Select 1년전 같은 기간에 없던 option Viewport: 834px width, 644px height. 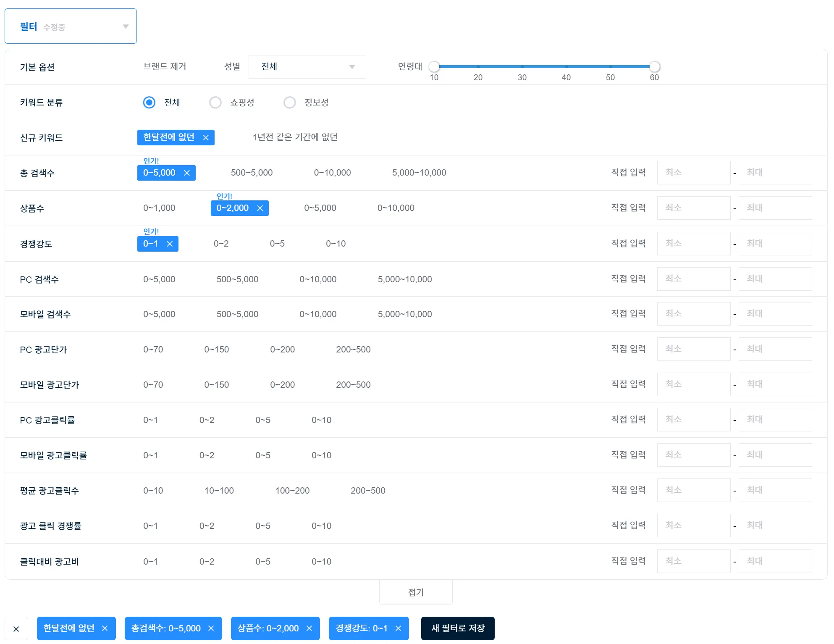coord(295,137)
